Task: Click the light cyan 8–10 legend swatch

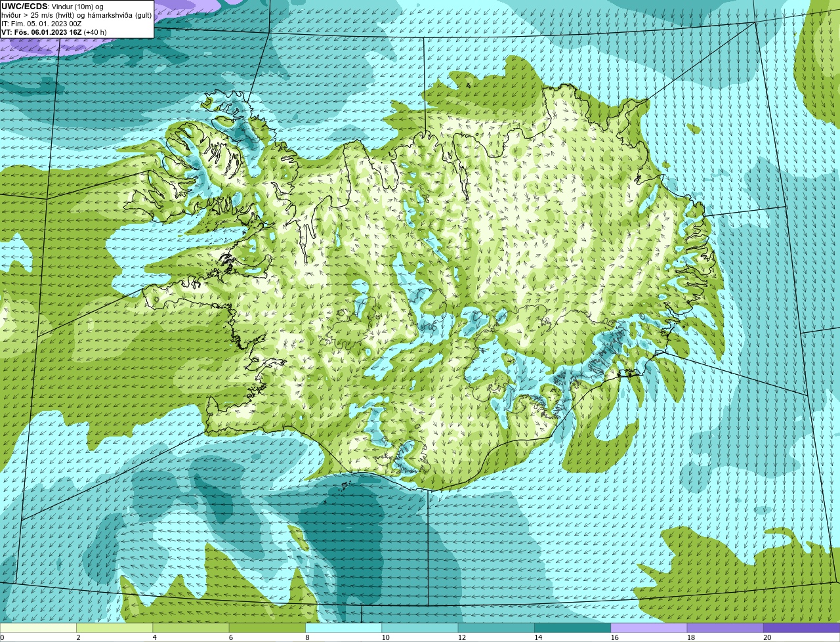Action: click(344, 628)
